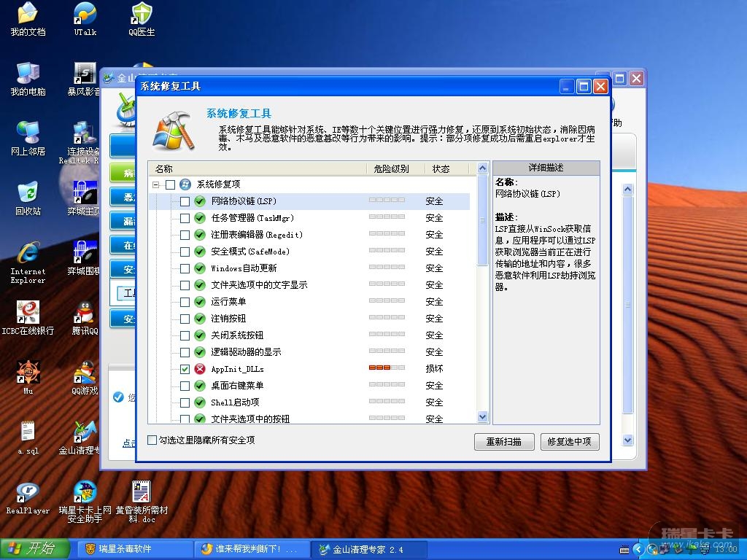The width and height of the screenshot is (747, 560).
Task: Open QQ游戏 desktop shortcut
Action: coord(85,378)
